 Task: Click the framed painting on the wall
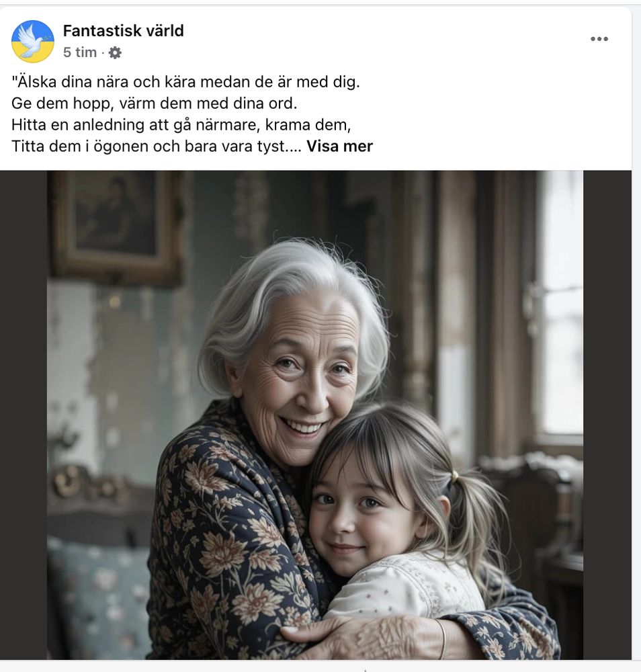tap(115, 227)
